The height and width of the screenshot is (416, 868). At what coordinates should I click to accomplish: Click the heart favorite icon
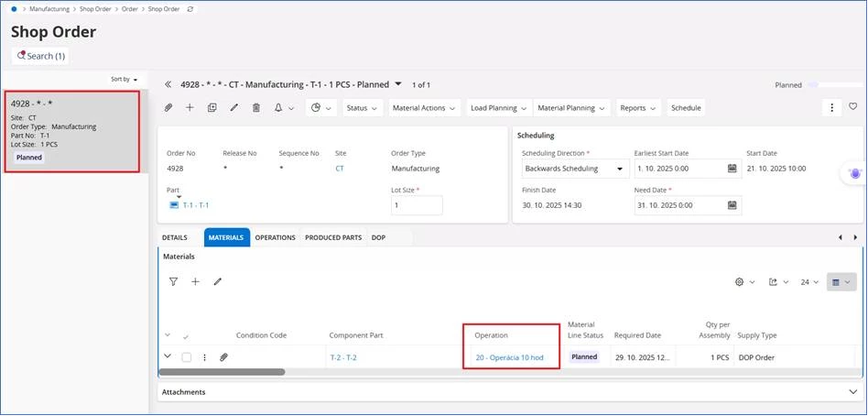coord(853,106)
